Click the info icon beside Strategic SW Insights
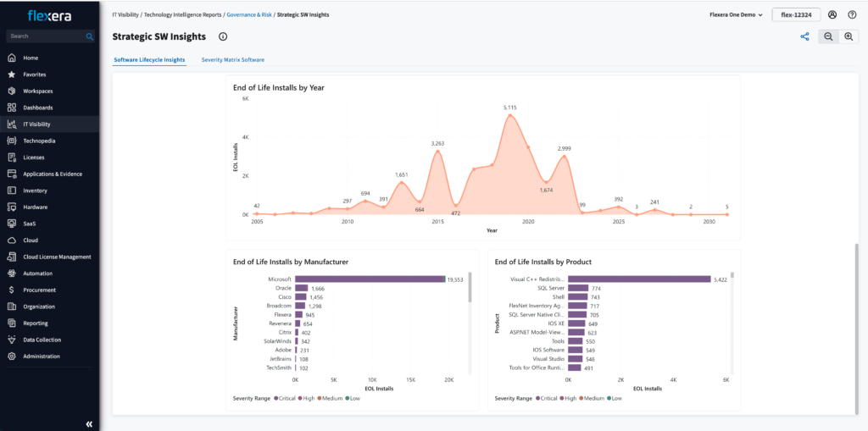Image resolution: width=868 pixels, height=431 pixels. click(223, 36)
